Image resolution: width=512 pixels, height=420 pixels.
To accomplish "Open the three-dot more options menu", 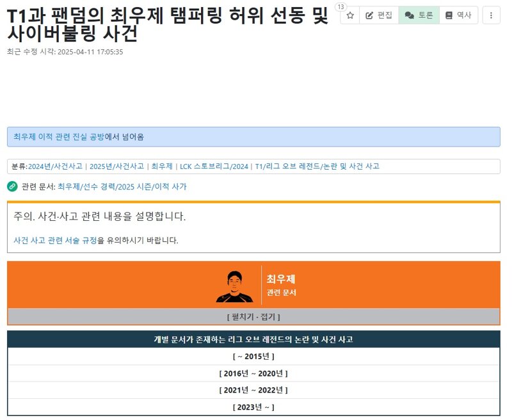I will (x=491, y=15).
